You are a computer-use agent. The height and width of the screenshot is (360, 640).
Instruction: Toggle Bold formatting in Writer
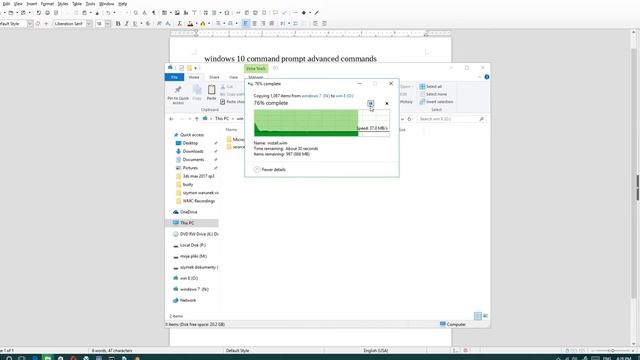[x=118, y=24]
